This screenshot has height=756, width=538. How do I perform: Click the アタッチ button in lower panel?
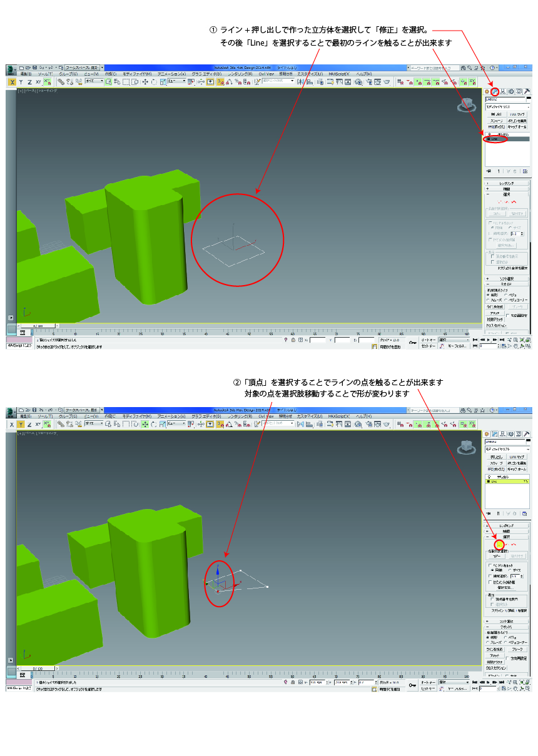(x=495, y=655)
